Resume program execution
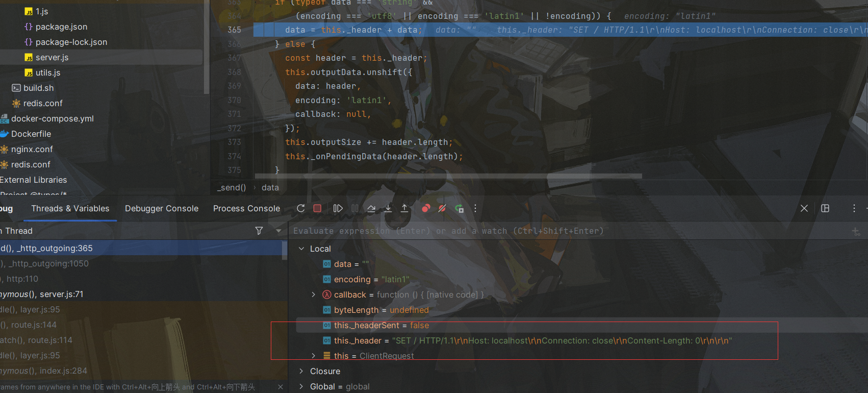Screen dimensions: 868x393 click(338, 208)
